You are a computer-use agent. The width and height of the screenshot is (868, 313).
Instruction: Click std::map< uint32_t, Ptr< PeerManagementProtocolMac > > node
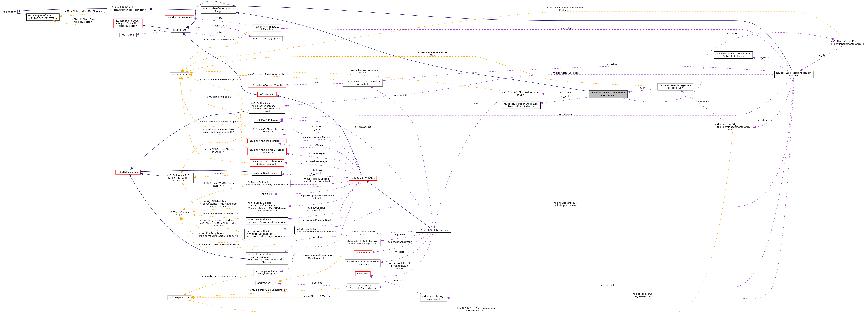733,127
